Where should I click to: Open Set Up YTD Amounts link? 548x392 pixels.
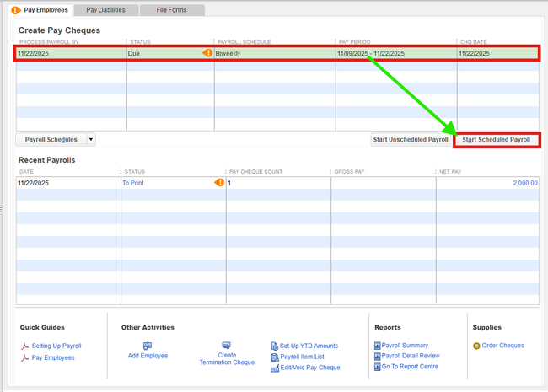pyautogui.click(x=309, y=346)
